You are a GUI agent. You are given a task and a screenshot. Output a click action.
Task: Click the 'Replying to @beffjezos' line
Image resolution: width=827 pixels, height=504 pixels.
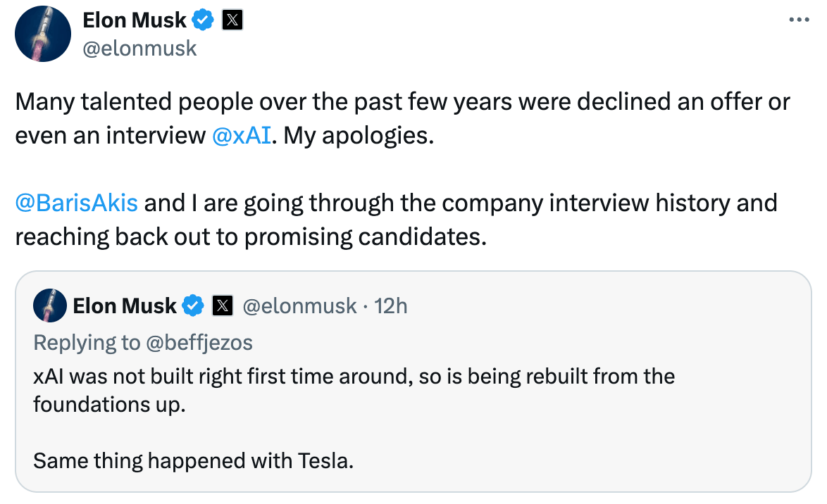click(x=143, y=342)
